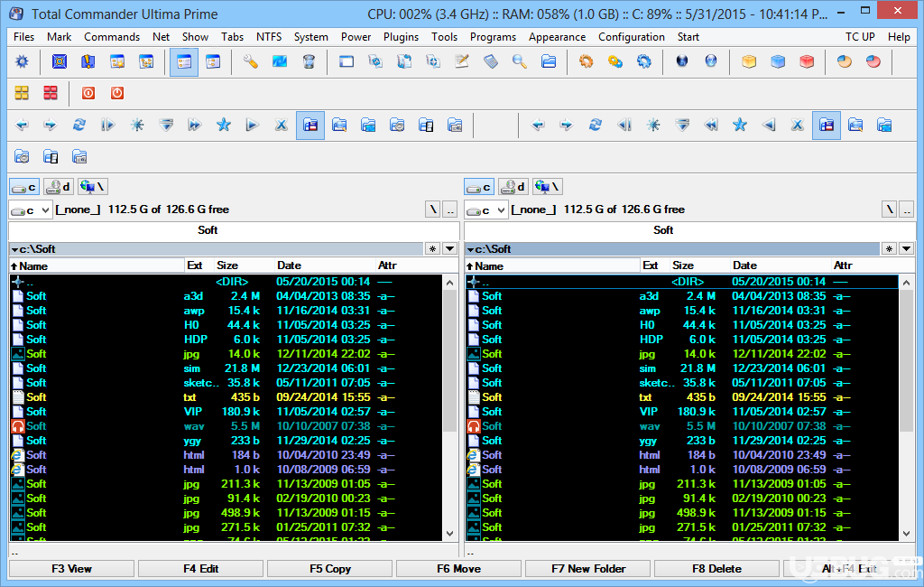924x587 pixels.
Task: Toggle the highlighted list-view window button in main toolbar
Action: [x=184, y=62]
